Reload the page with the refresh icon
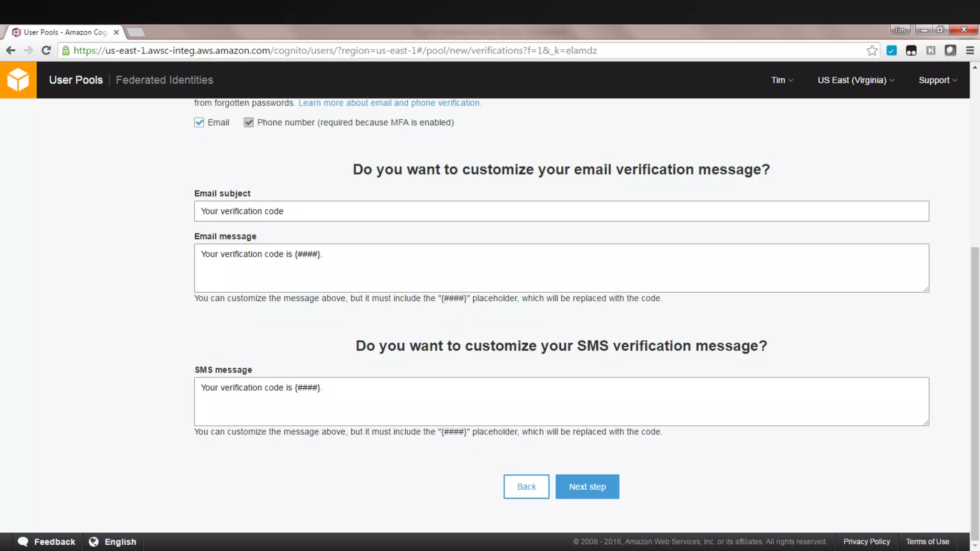The height and width of the screenshot is (551, 980). pos(46,50)
